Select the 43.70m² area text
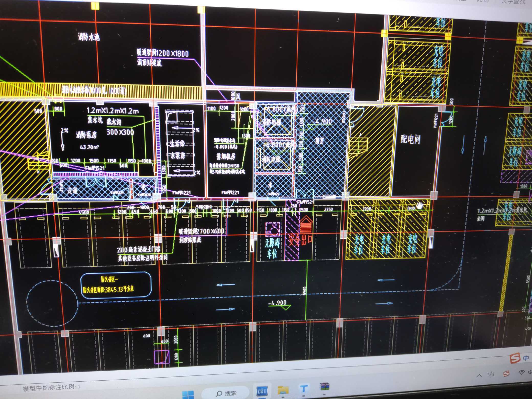 click(89, 147)
